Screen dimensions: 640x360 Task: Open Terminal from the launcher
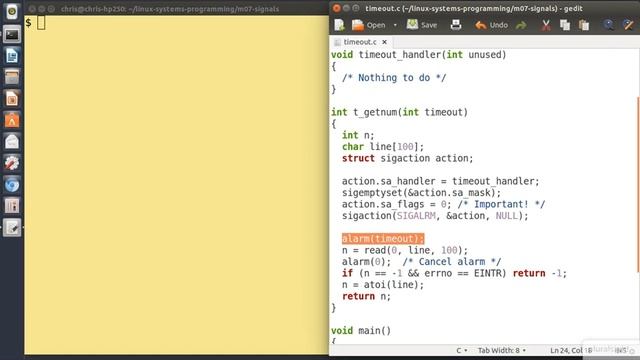pyautogui.click(x=12, y=34)
